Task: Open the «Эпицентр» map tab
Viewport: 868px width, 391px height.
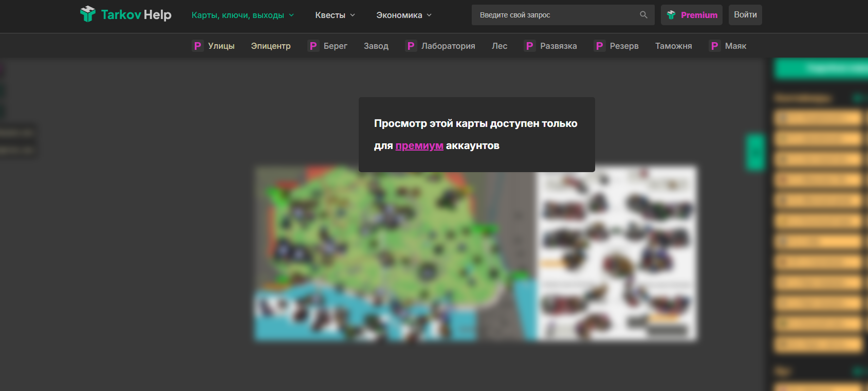Action: (x=271, y=46)
